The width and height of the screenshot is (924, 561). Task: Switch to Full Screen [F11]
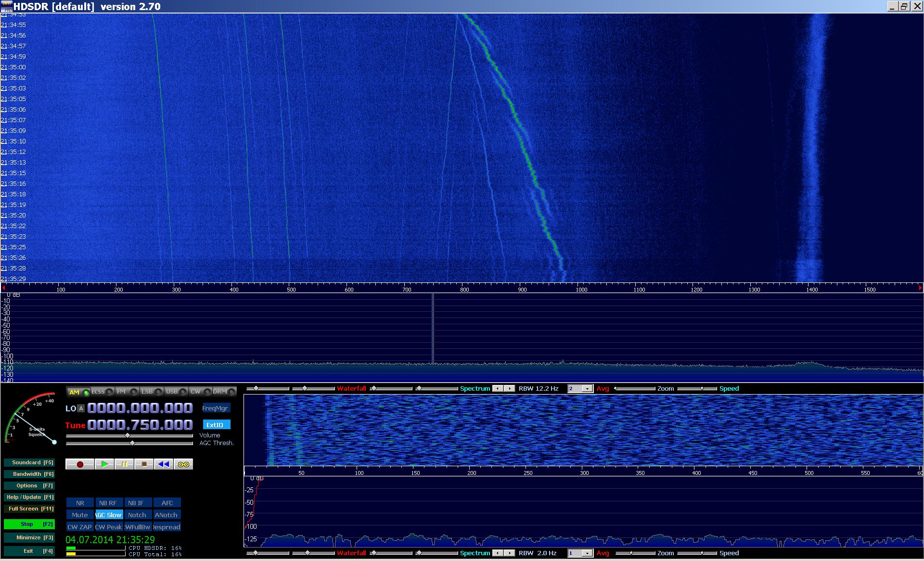pos(29,509)
